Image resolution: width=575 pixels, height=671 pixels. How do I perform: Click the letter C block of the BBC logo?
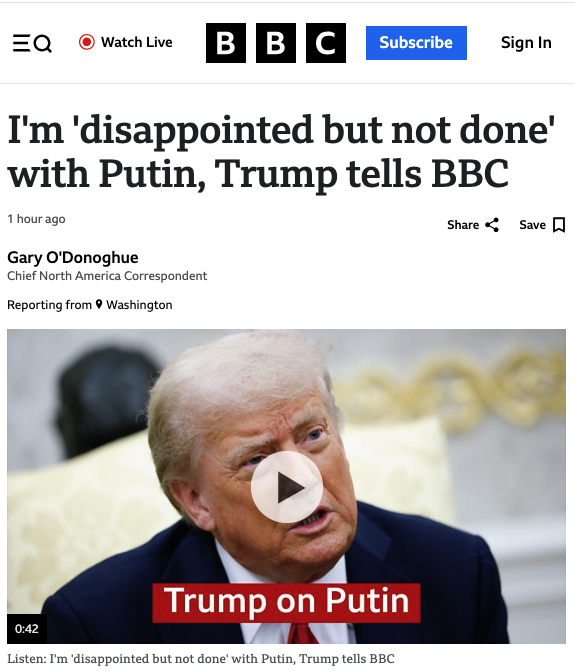coord(326,43)
